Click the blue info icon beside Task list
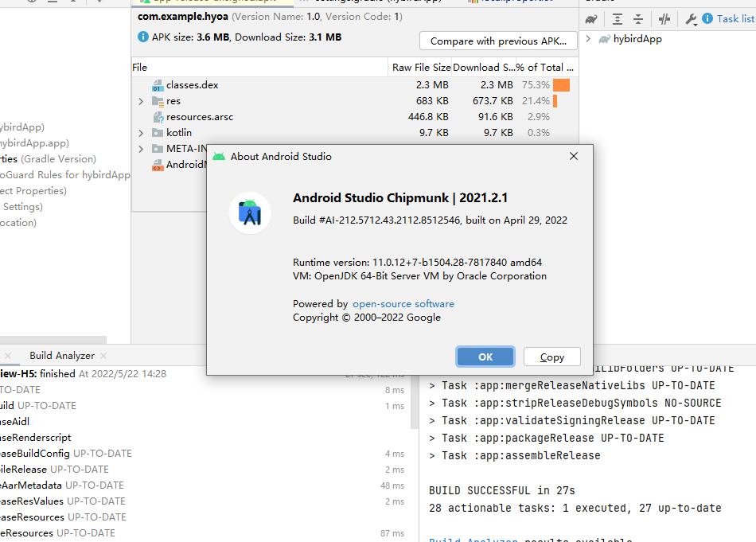The height and width of the screenshot is (542, 756). click(707, 18)
